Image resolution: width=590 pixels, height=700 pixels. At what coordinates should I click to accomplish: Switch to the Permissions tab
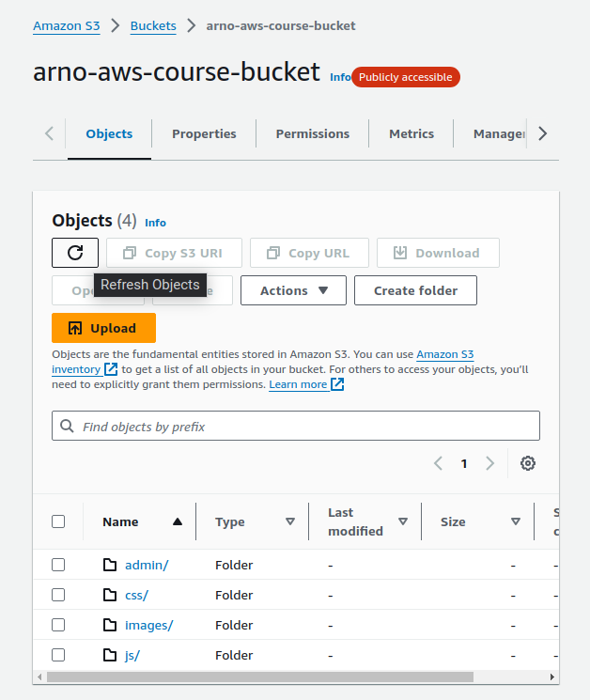click(312, 133)
